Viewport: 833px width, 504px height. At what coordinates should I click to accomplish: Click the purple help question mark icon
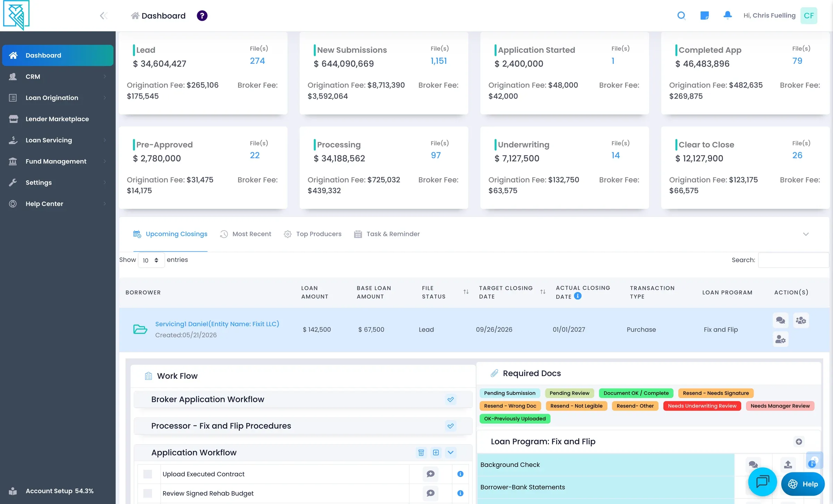(202, 16)
